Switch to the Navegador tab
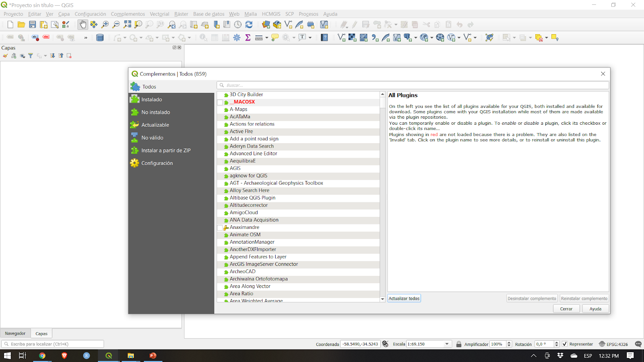644x362 pixels. (15, 333)
